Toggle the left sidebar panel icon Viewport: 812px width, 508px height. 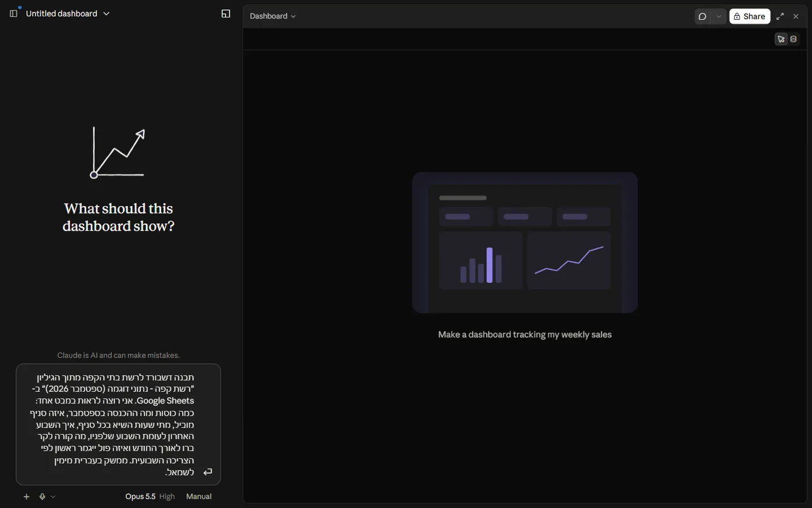point(13,13)
